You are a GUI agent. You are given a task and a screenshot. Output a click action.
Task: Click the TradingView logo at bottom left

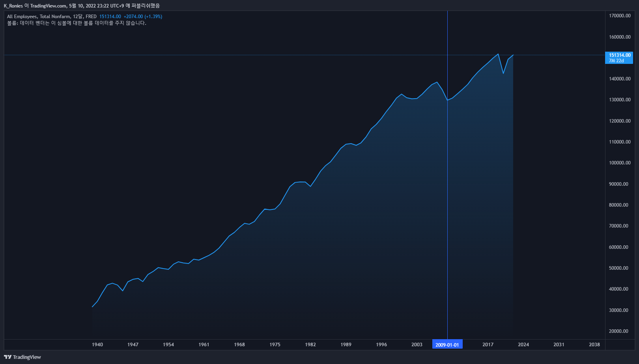[x=22, y=357]
